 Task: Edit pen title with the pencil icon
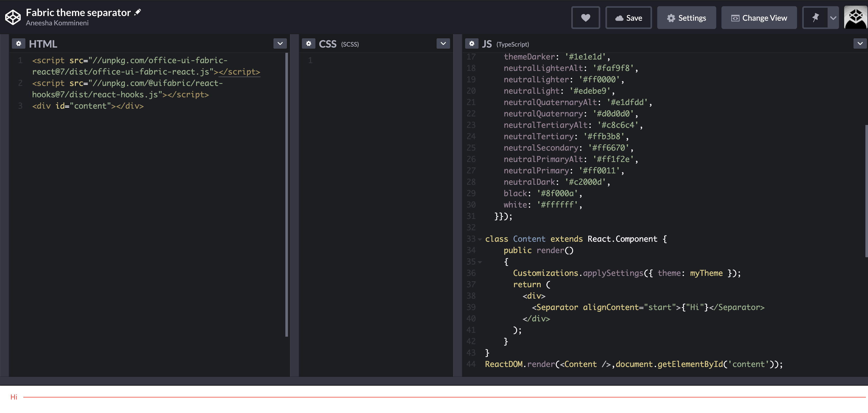(x=138, y=12)
